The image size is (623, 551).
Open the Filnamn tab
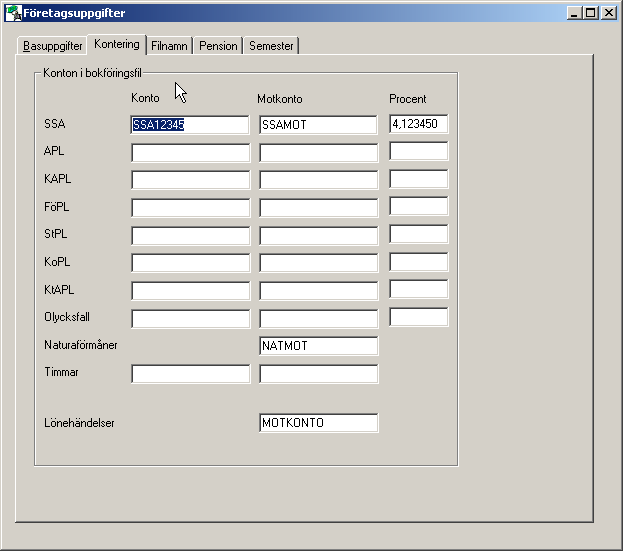(x=169, y=46)
